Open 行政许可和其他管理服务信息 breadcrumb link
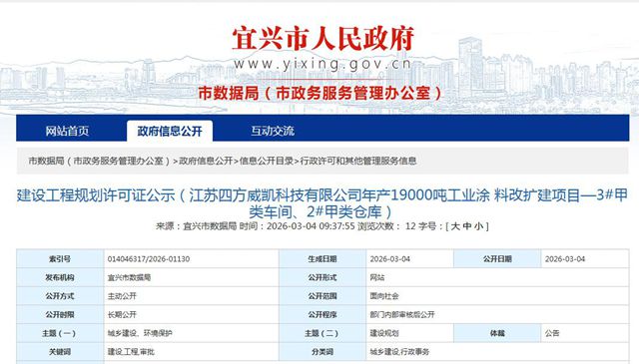The image size is (639, 364). point(358,161)
